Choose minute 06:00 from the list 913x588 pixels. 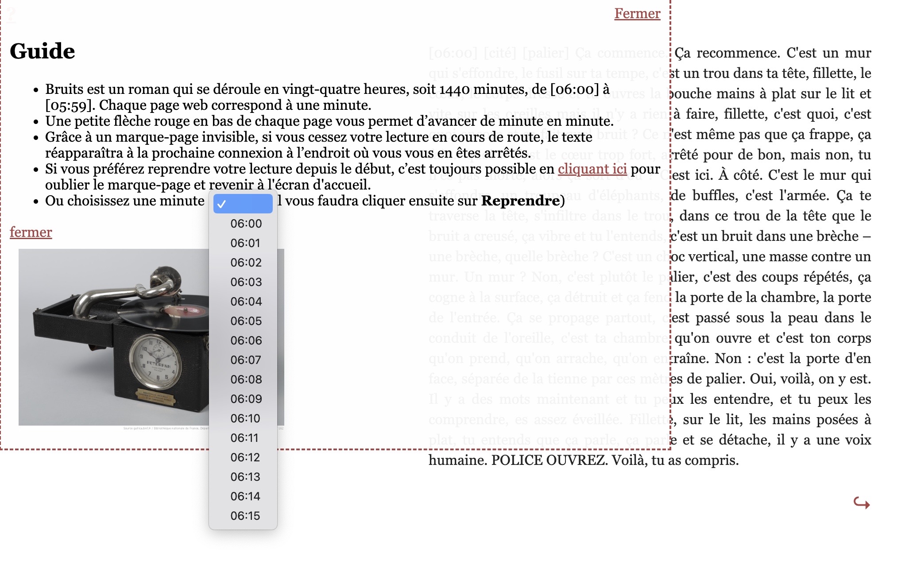(243, 224)
